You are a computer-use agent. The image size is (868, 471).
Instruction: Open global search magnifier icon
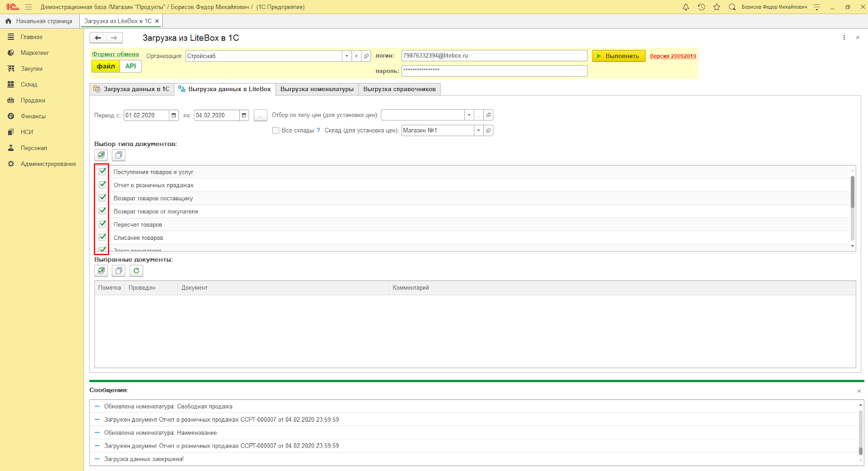732,7
